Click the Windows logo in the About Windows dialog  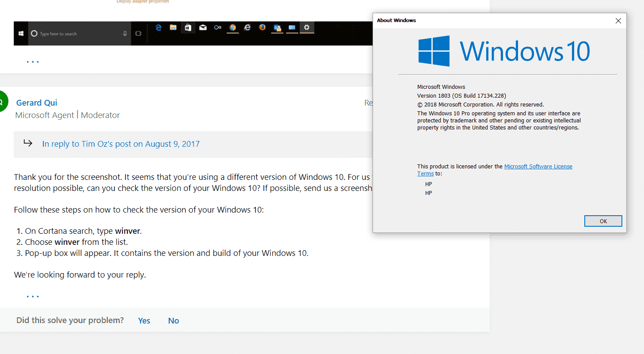(434, 51)
